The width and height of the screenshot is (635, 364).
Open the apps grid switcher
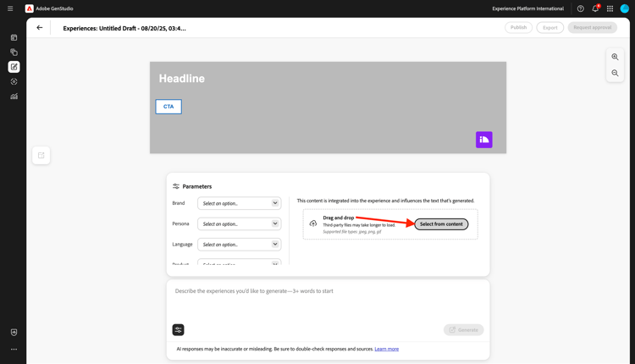(610, 8)
